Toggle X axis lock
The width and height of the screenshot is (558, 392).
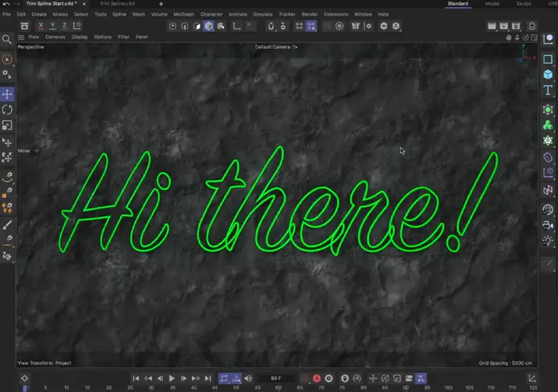[41, 26]
